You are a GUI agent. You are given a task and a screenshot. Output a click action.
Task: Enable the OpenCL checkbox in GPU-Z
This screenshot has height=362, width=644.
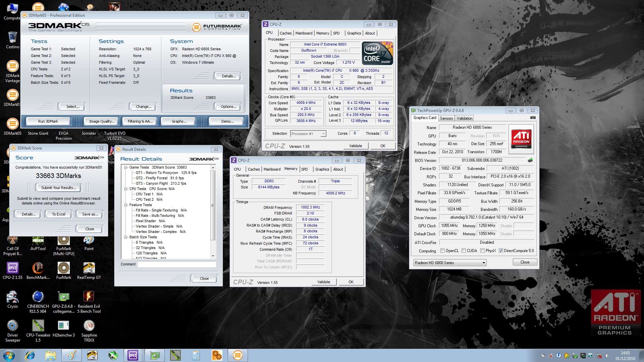[442, 251]
